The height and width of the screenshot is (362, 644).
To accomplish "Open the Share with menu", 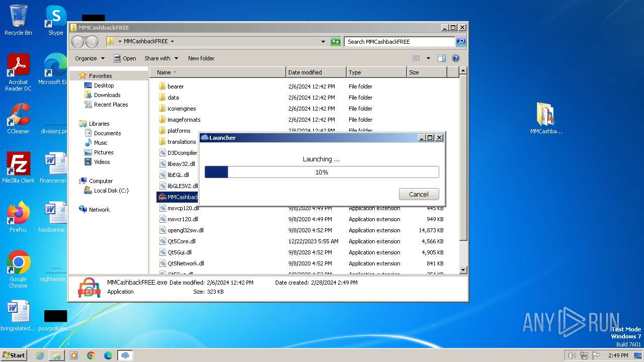I will [x=161, y=58].
